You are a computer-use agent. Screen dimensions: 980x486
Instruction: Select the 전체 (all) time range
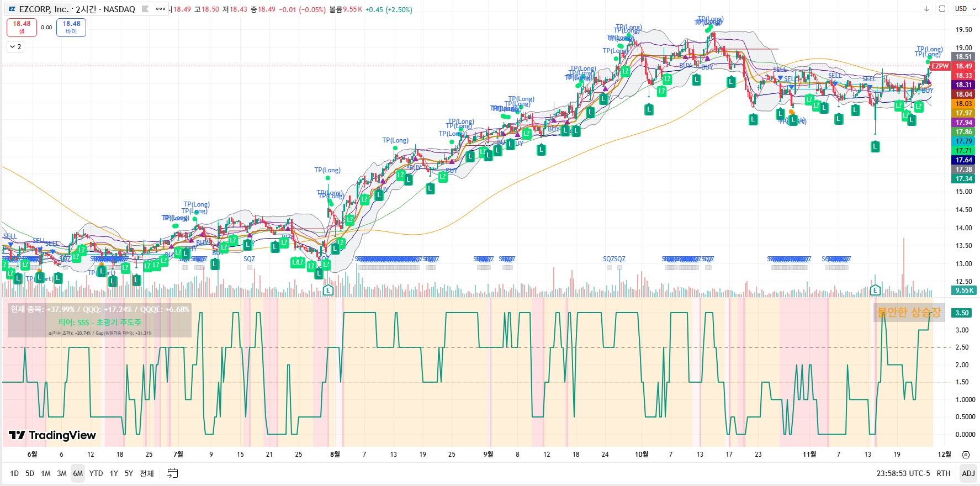pyautogui.click(x=146, y=473)
